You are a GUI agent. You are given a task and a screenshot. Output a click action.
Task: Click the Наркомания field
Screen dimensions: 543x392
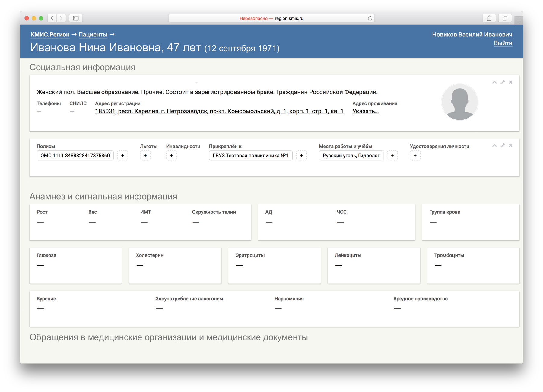(x=289, y=304)
